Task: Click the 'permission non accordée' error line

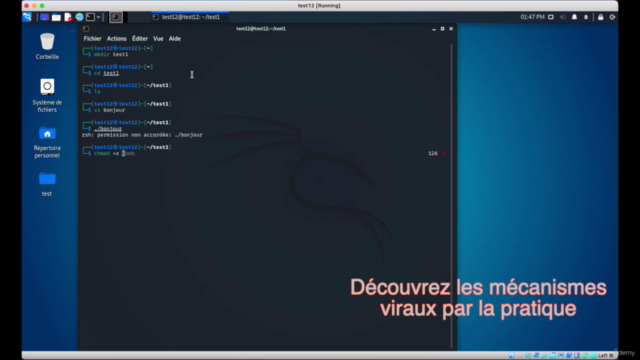Action: [x=142, y=135]
